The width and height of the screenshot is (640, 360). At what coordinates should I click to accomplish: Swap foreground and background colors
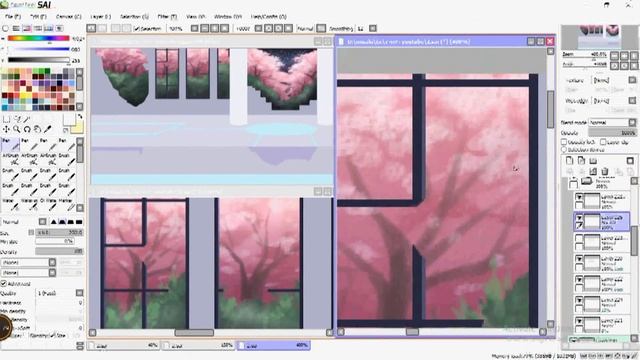pos(80,116)
